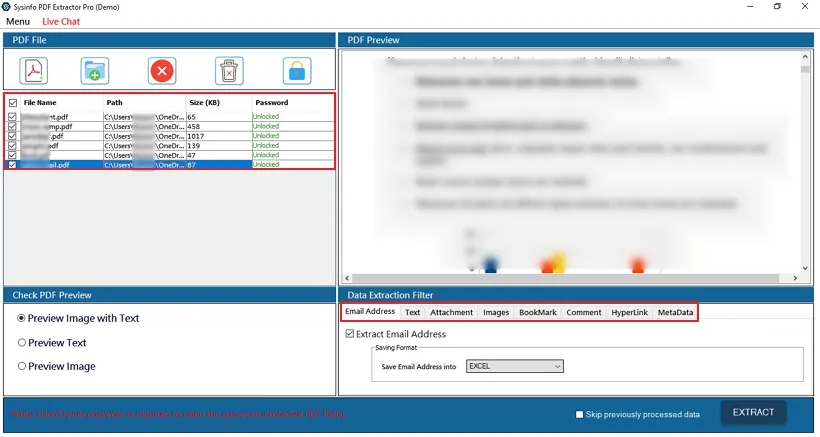This screenshot has height=437, width=820.
Task: Click the size cell showing 139
Action: (219, 145)
